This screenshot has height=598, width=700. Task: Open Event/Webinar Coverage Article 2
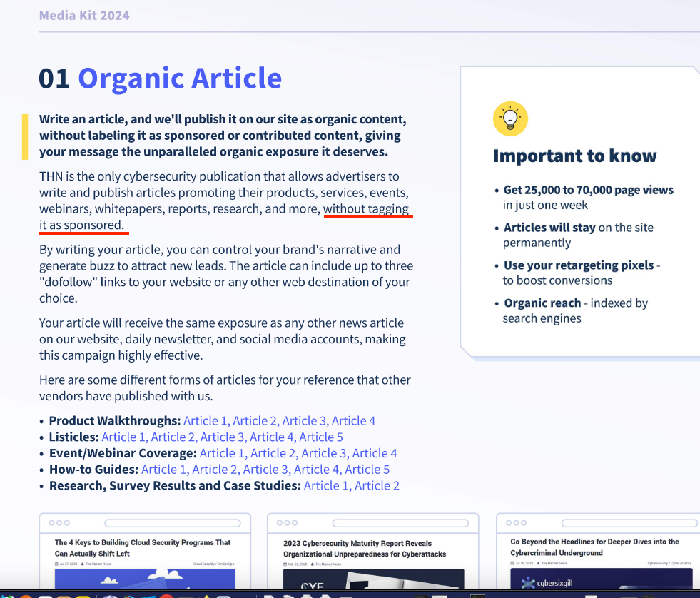pyautogui.click(x=273, y=454)
